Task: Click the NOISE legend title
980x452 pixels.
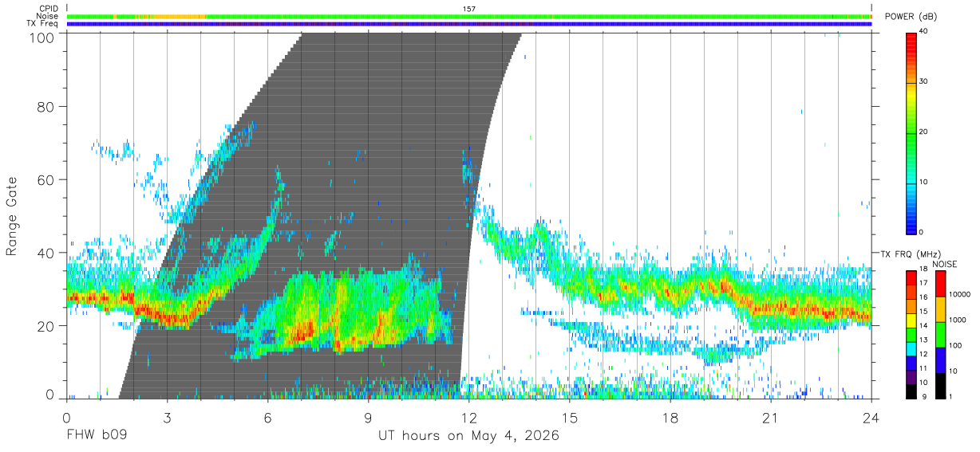Action: click(x=945, y=263)
